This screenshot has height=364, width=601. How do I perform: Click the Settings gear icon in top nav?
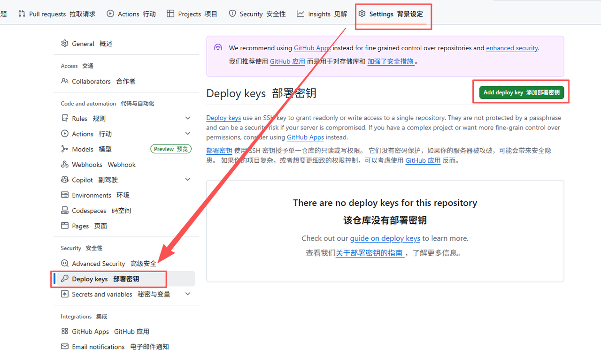pyautogui.click(x=362, y=14)
